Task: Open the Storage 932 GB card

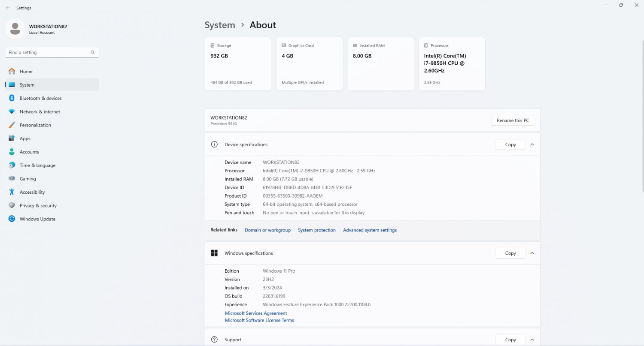Action: (x=238, y=63)
